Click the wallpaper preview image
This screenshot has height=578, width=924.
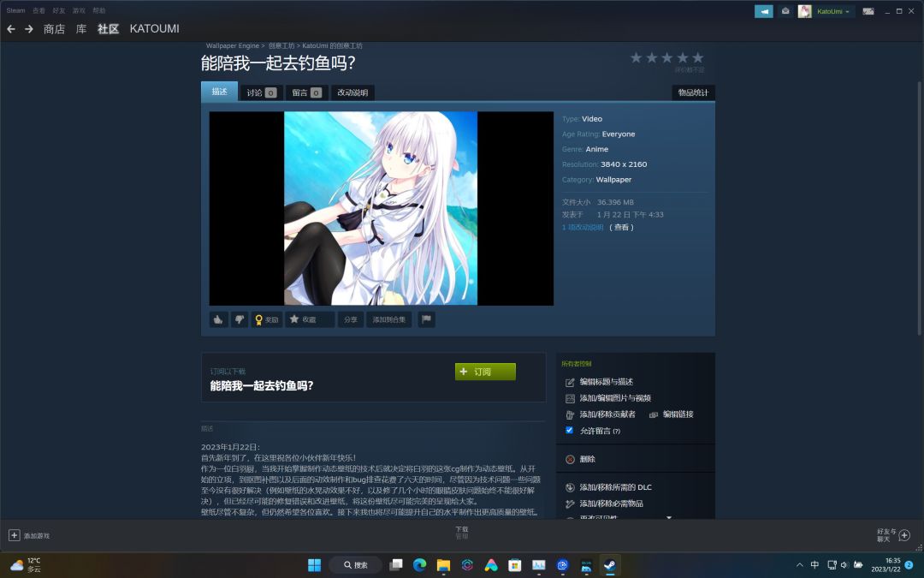(381, 208)
